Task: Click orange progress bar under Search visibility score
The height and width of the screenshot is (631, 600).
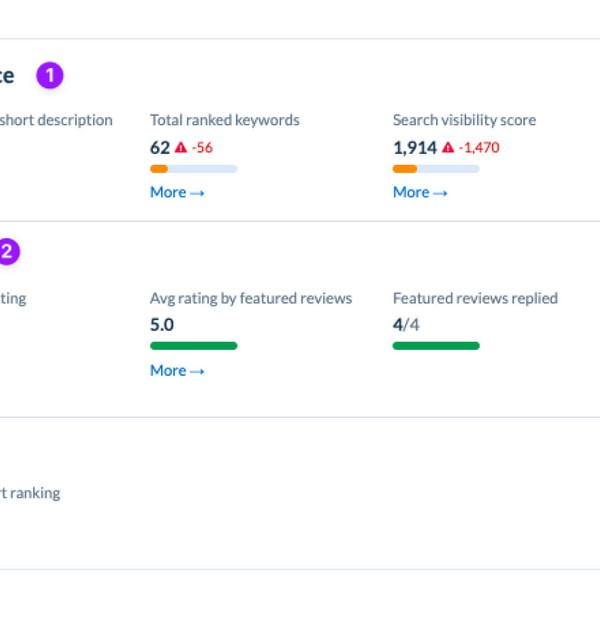Action: tap(405, 169)
